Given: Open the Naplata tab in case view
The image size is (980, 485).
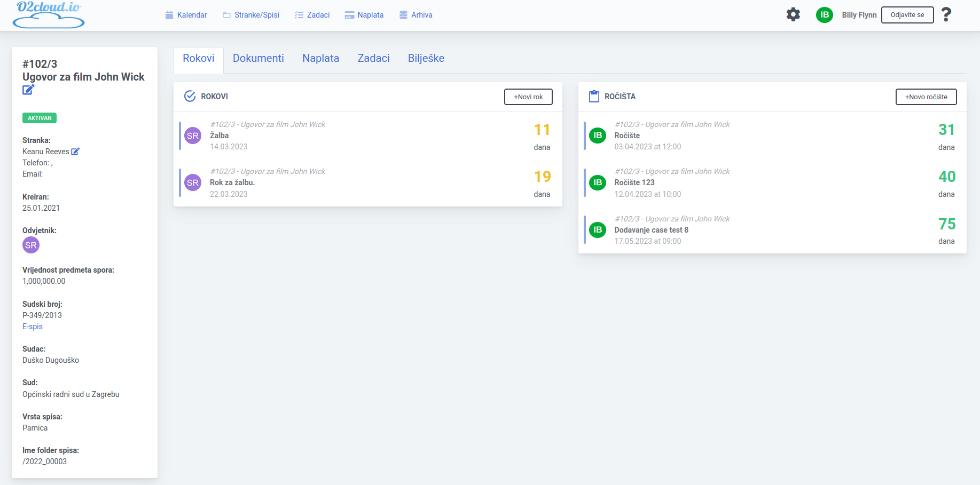Looking at the screenshot, I should point(320,58).
